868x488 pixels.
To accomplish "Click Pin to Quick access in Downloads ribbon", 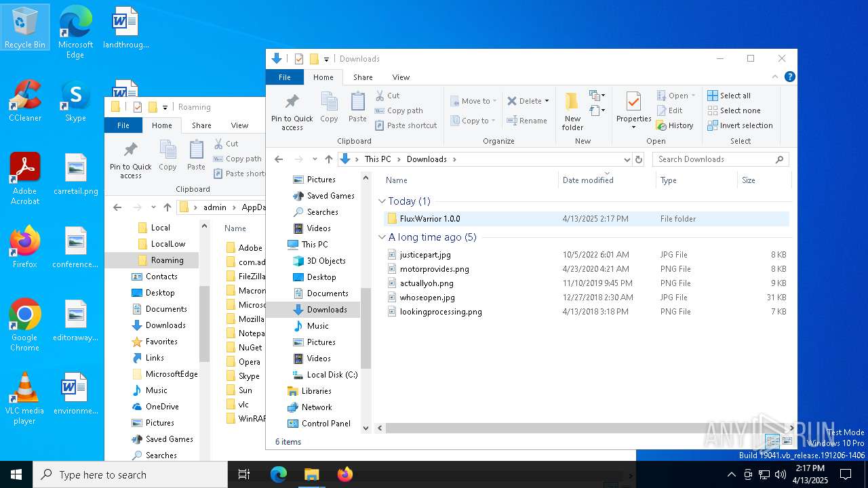I will click(x=292, y=112).
